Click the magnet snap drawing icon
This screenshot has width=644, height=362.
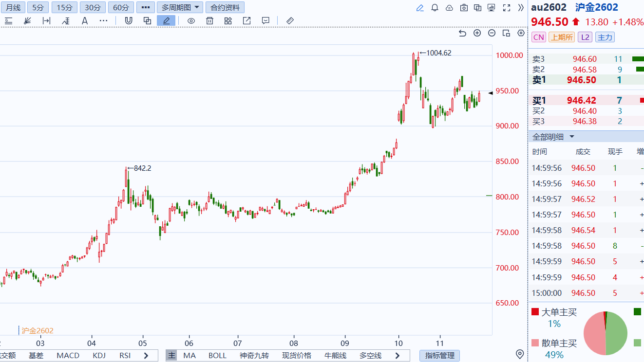pyautogui.click(x=129, y=20)
